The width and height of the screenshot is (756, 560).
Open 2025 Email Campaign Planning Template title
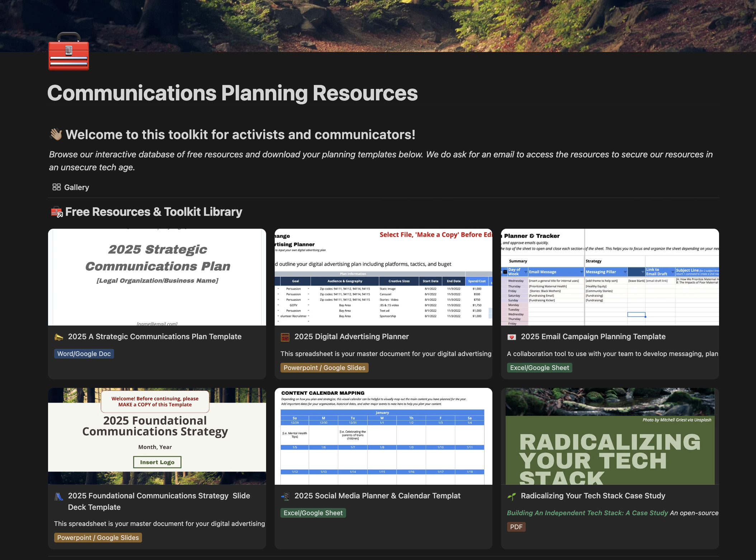593,337
